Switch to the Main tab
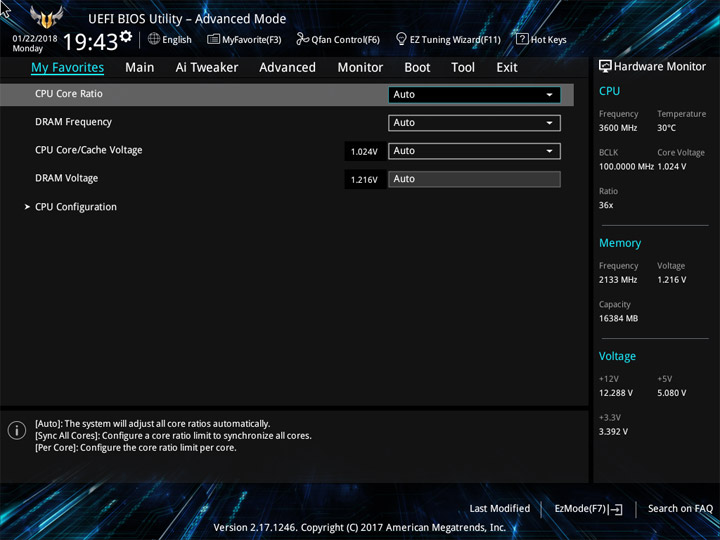 140,68
